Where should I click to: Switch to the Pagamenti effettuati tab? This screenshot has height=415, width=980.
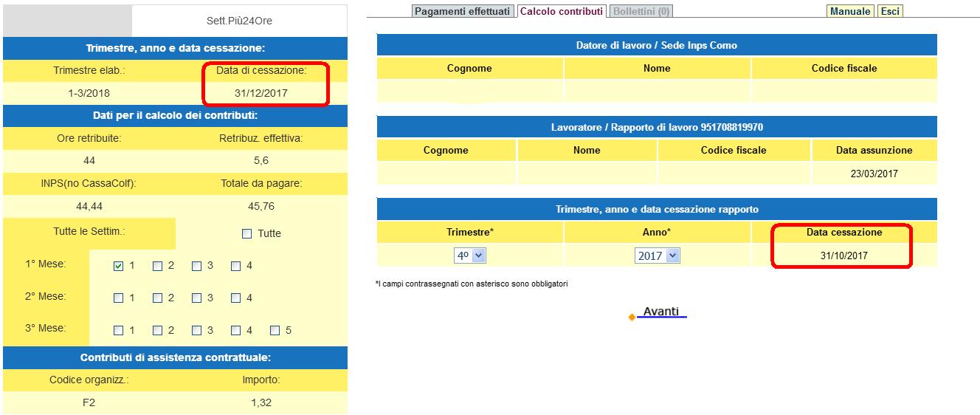(463, 11)
